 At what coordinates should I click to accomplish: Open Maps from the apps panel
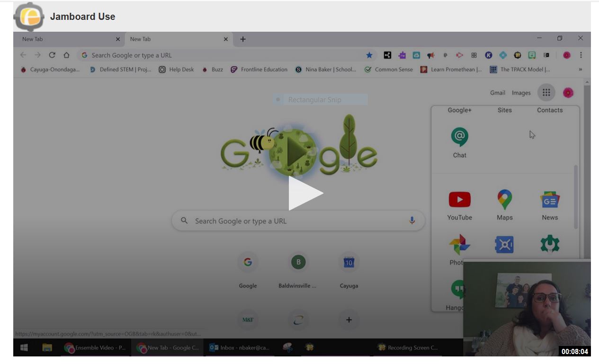click(x=505, y=205)
